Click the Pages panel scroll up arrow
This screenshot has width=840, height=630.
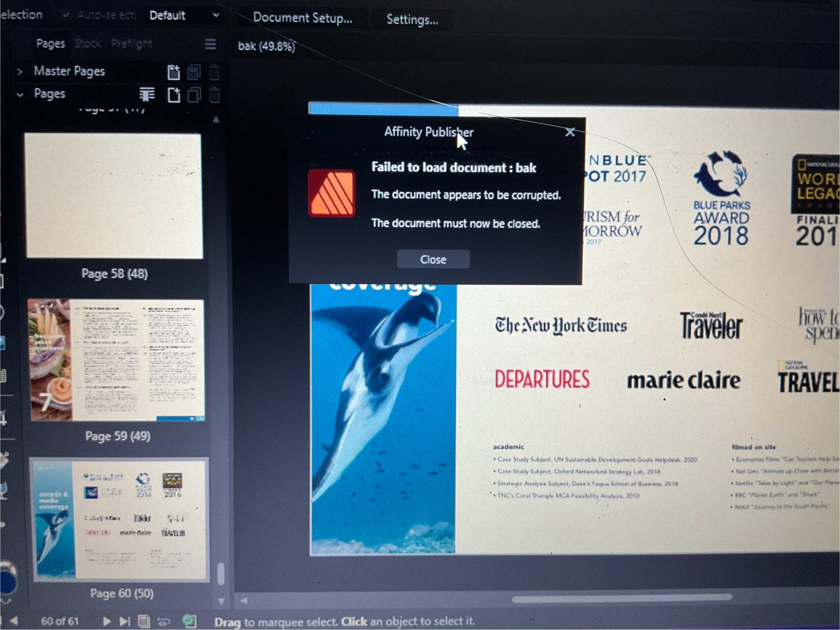point(216,120)
